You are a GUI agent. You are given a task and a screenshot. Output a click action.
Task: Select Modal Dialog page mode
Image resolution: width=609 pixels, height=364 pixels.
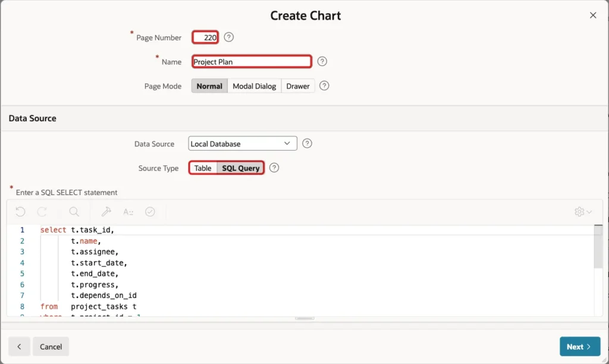point(255,86)
